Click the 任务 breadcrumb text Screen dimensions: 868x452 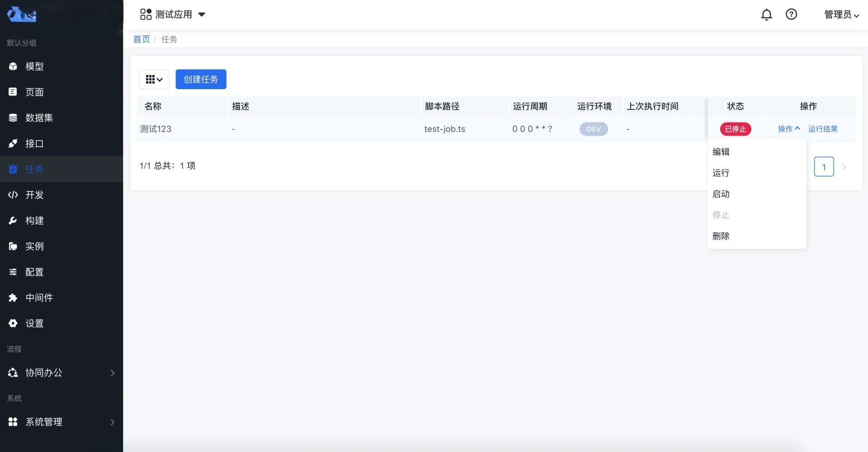(169, 39)
